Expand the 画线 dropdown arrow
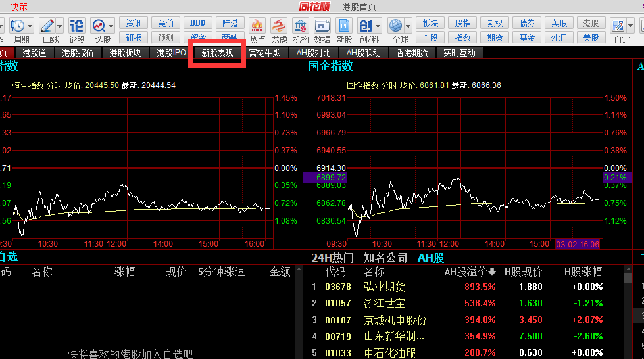This screenshot has height=359, width=644. pos(60,26)
